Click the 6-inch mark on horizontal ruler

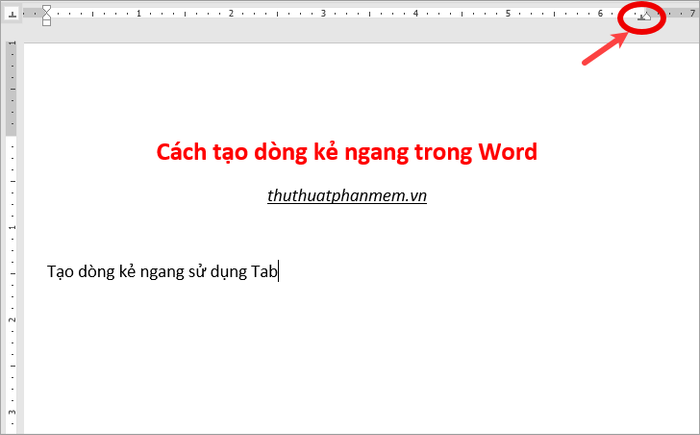tap(599, 14)
